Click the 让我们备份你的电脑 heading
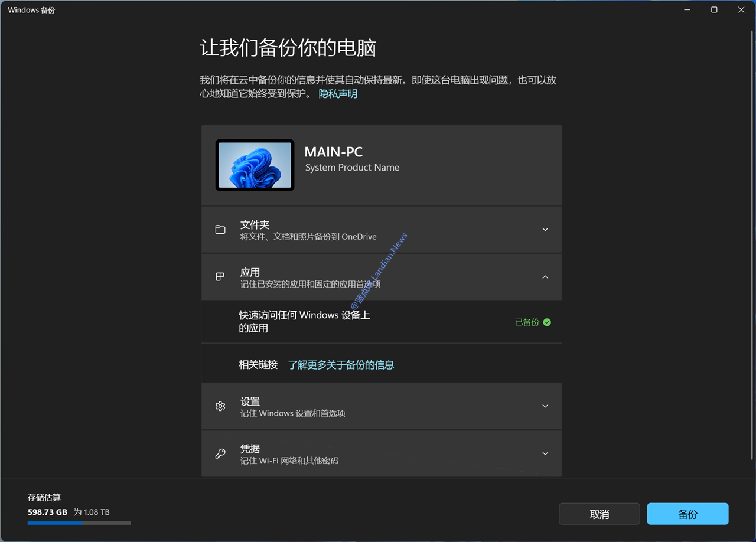Screen dimensions: 756x542 click(x=288, y=48)
